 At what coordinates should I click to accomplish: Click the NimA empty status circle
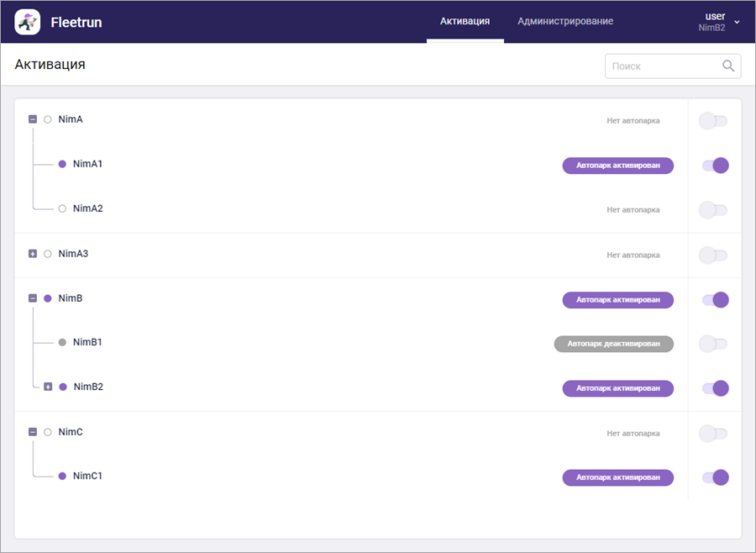coord(48,119)
